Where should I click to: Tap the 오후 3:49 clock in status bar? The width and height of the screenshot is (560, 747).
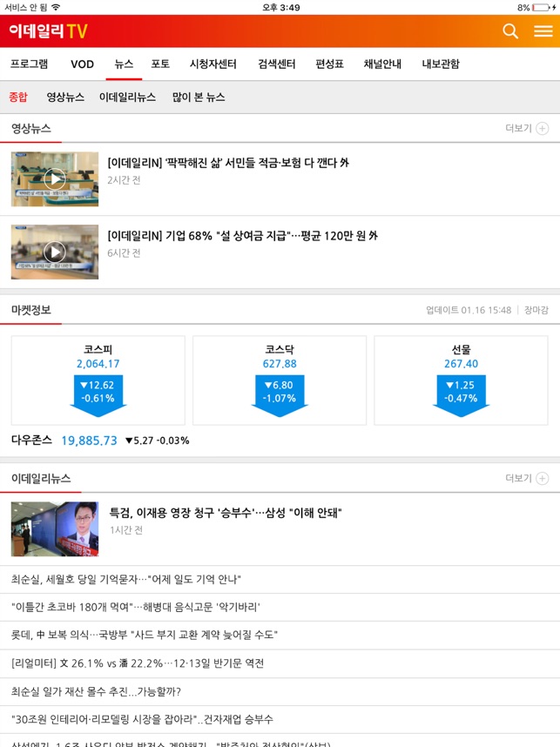pos(280,7)
